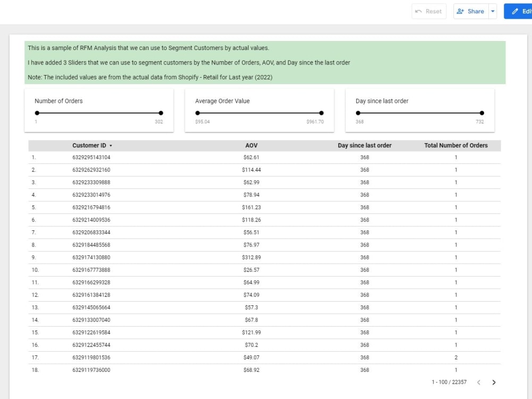Screen dimensions: 532x399
Task: Click the Customer ID sort arrow
Action: (x=111, y=146)
